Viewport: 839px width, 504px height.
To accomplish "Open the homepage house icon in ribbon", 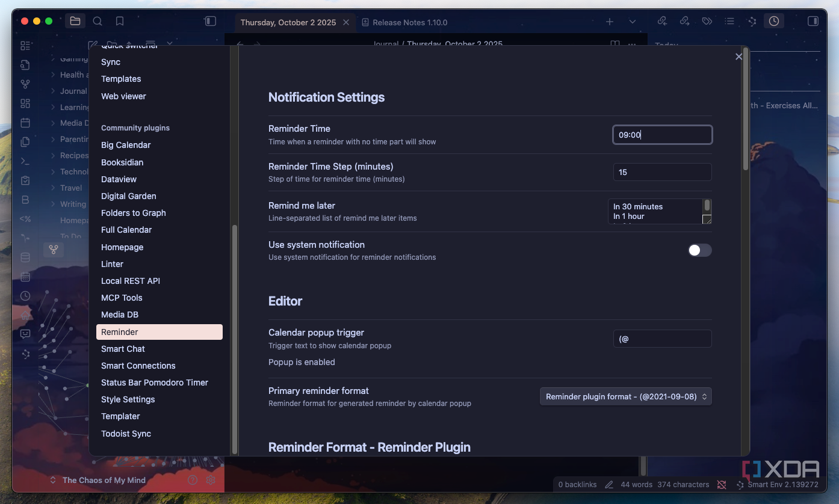I will click(25, 315).
